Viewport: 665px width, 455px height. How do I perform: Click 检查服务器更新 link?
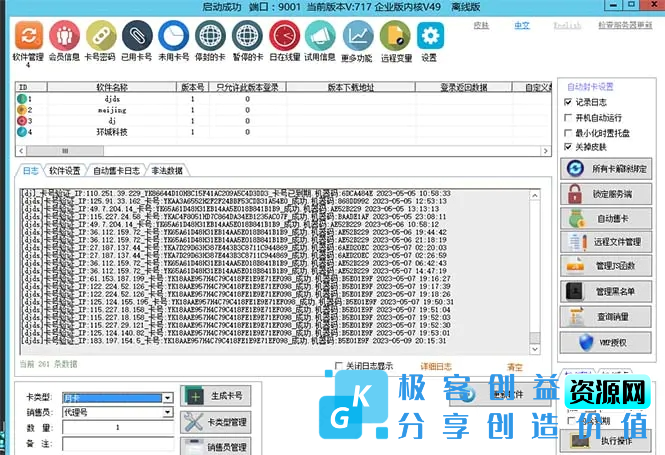(x=625, y=25)
